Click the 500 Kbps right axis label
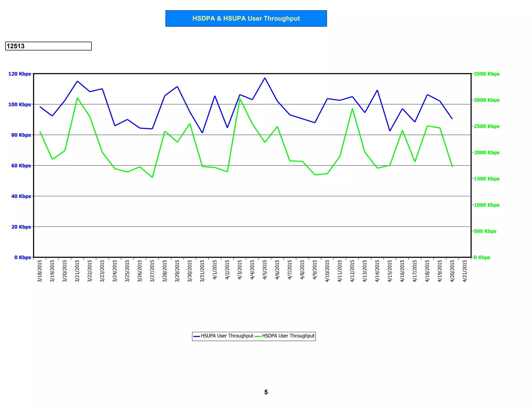Screen dimensions: 532x411 point(485,231)
